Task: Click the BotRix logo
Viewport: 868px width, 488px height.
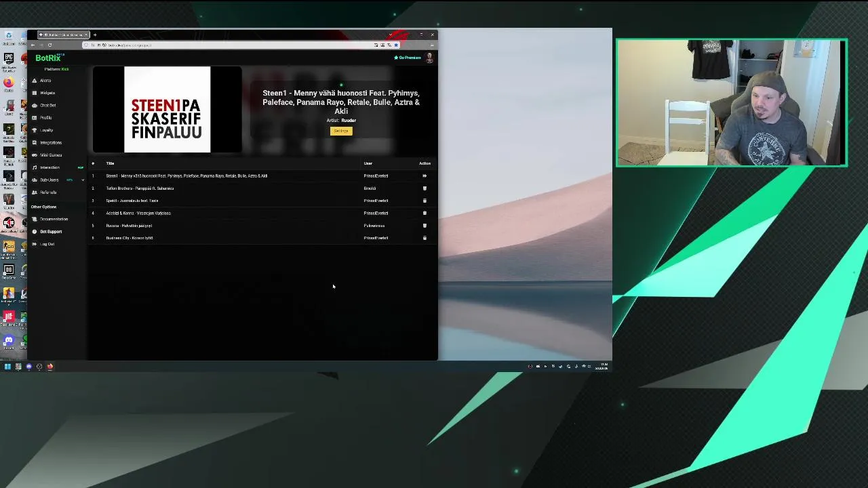Action: click(48, 58)
